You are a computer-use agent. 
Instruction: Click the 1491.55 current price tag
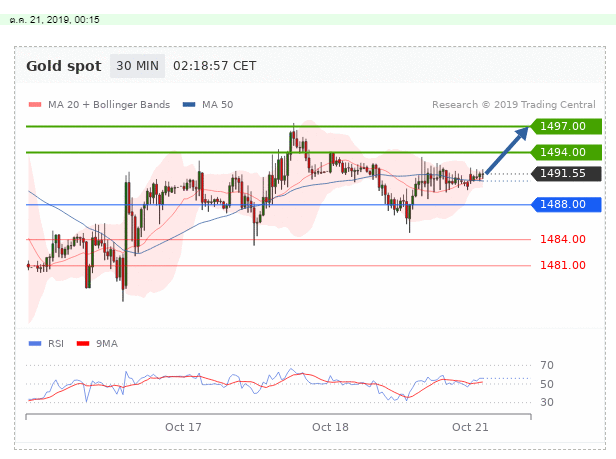(x=566, y=173)
